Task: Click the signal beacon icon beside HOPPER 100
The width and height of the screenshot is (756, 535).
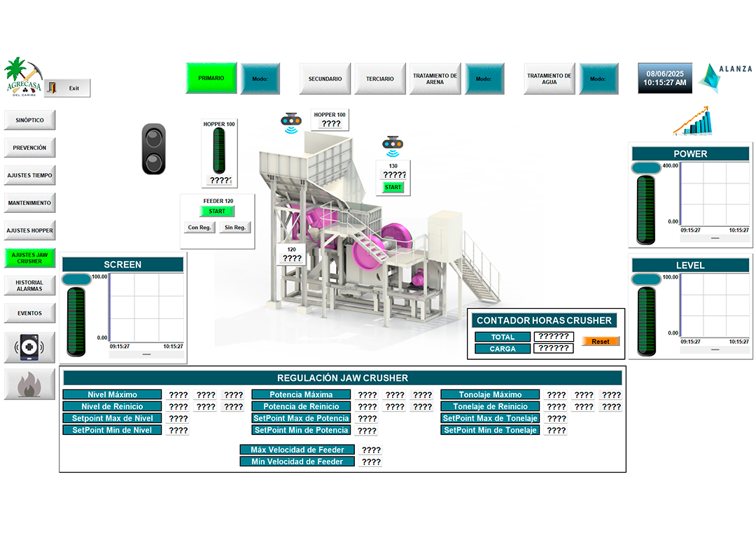Action: 290,123
